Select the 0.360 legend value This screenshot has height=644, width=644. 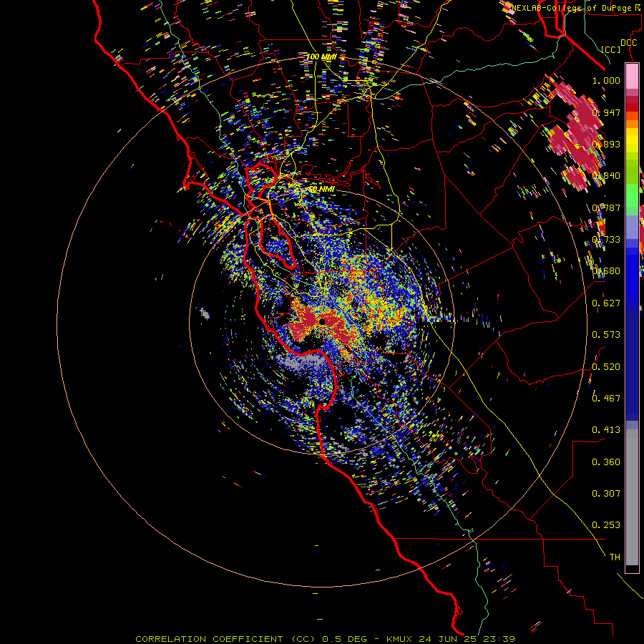click(606, 462)
